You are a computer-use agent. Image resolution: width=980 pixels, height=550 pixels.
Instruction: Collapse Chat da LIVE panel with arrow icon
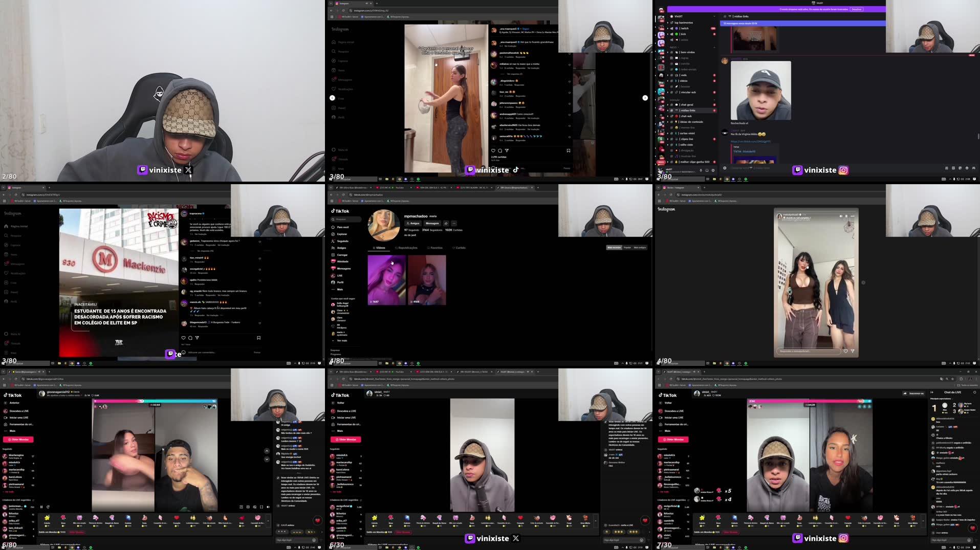[932, 392]
